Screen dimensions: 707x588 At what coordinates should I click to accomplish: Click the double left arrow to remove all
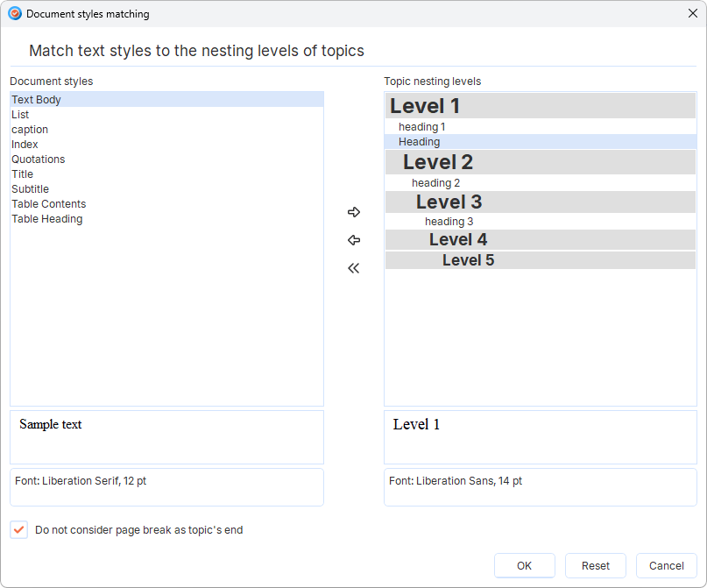(x=354, y=268)
